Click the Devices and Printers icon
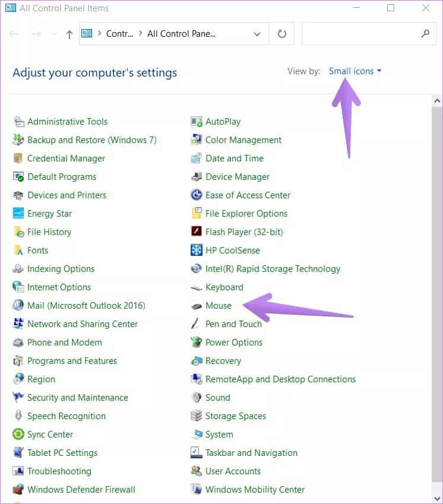This screenshot has width=443, height=504. tap(18, 195)
